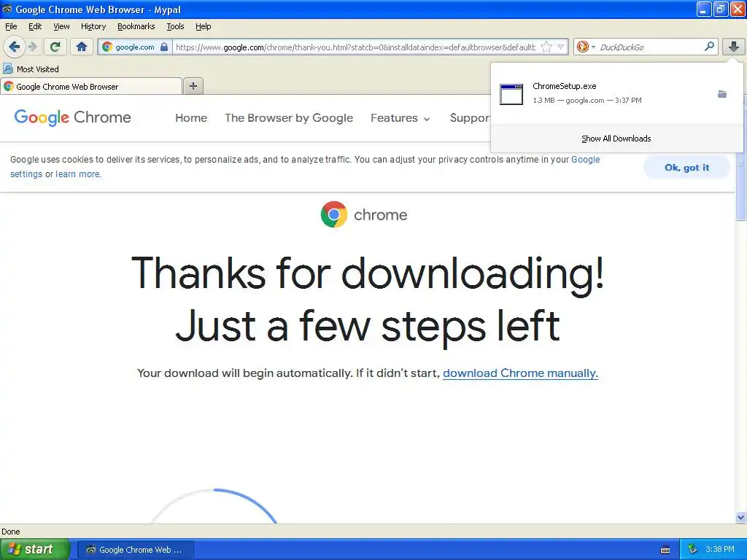Viewport: 747px width, 560px height.
Task: Open the History menu
Action: pos(93,26)
